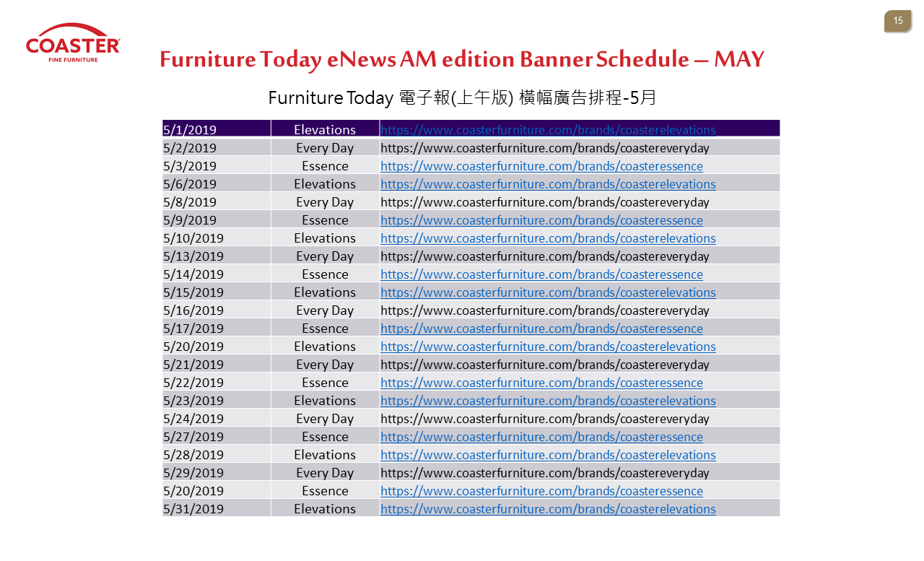Select the Chinese subtitle ending in 5月
Image resolution: width=924 pixels, height=561 pixels.
463,97
